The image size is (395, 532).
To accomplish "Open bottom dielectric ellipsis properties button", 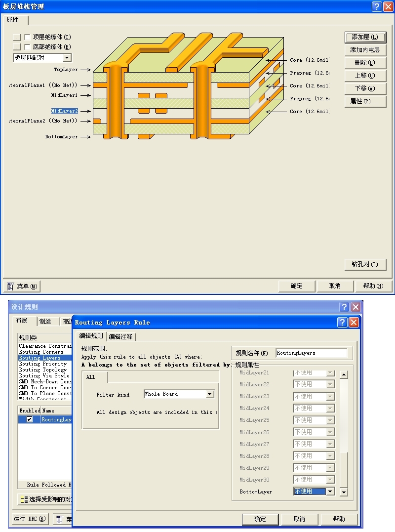I will [17, 47].
